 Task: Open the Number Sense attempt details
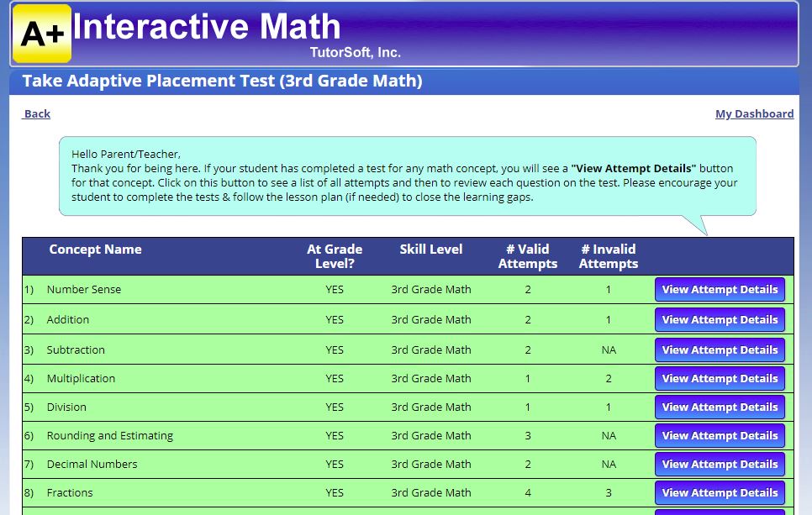coord(720,289)
